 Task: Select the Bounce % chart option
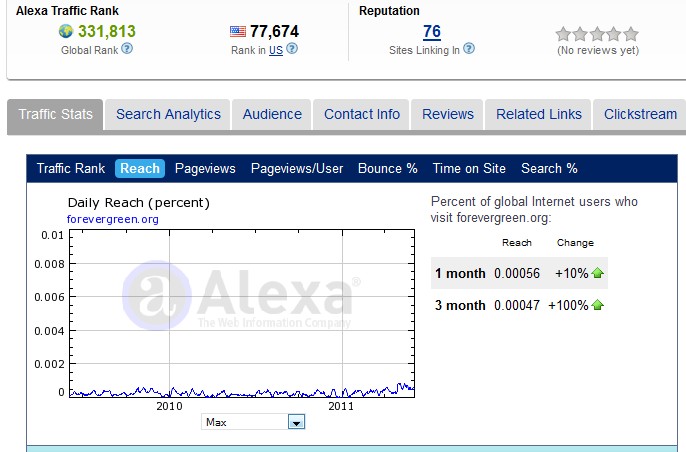[388, 168]
